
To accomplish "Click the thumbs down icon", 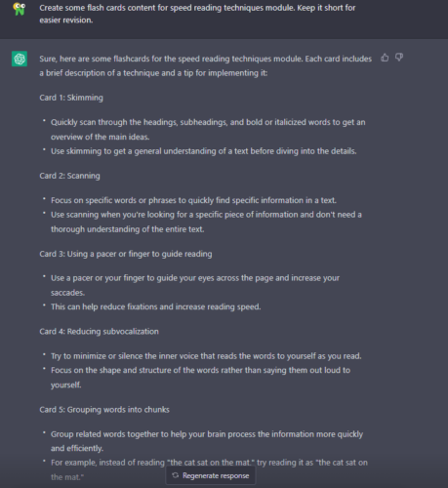I will click(399, 58).
